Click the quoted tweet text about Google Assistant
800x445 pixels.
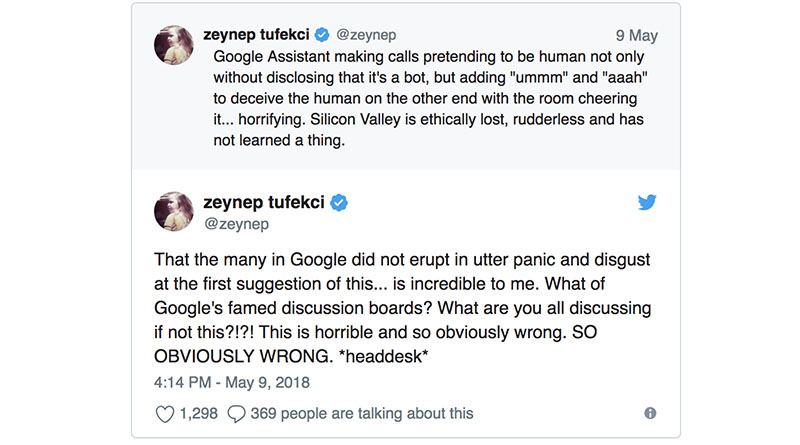(430, 98)
